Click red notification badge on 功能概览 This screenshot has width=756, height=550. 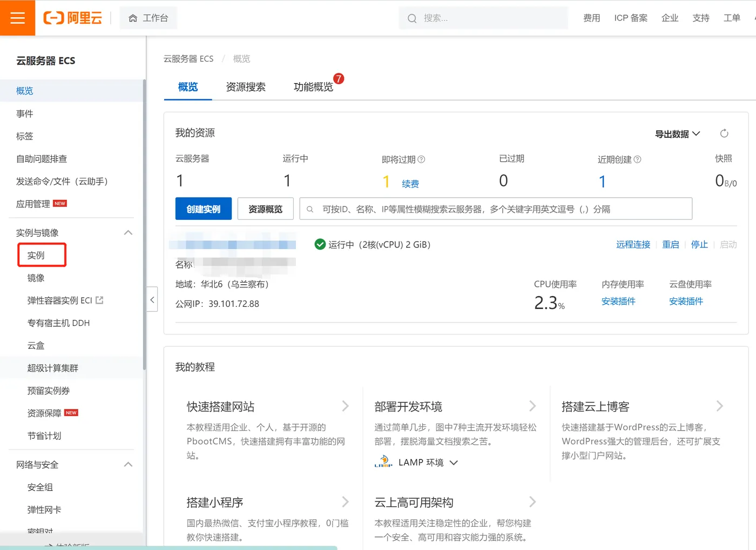click(339, 79)
